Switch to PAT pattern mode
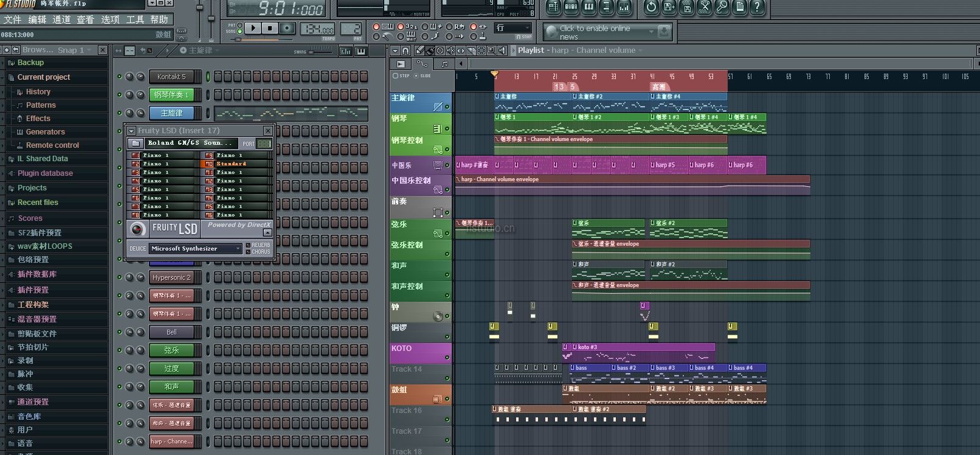Viewport: 980px width, 455px height. (x=240, y=26)
